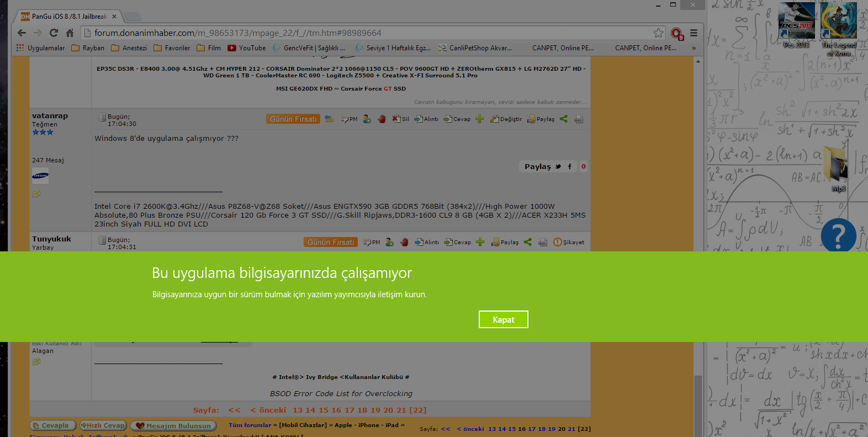Screen dimensions: 868x437
Task: Click the Hızlı Cevap button
Action: 103,425
